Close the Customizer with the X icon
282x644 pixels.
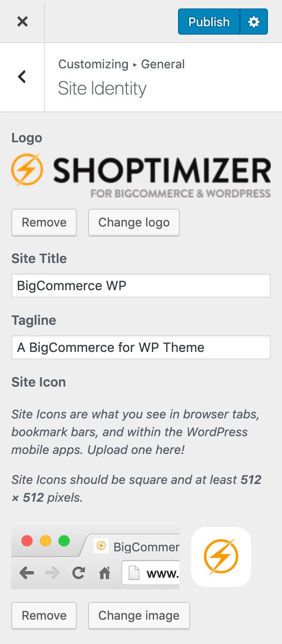(22, 22)
